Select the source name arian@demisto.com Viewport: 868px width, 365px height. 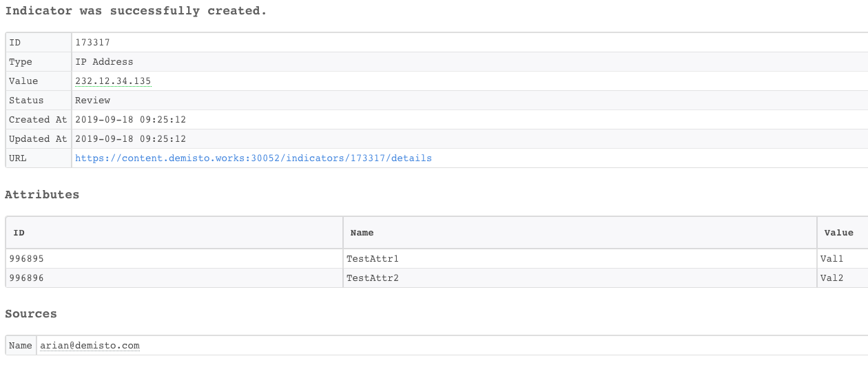[90, 346]
